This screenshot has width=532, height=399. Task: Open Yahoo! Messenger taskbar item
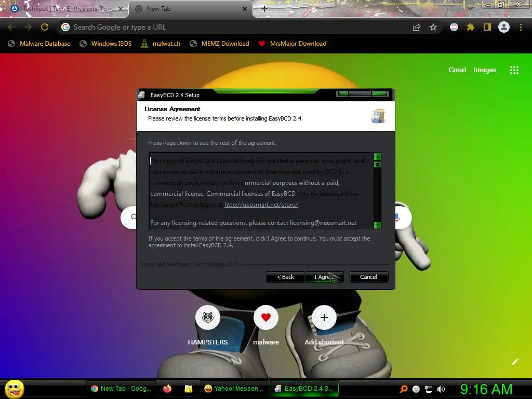pos(234,389)
